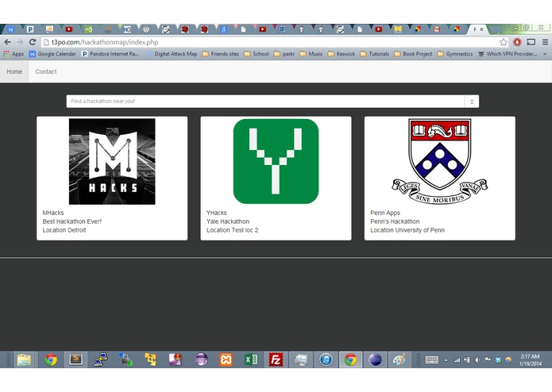Click the address bar URL
Viewport: 552px width, 392px height.
[105, 42]
